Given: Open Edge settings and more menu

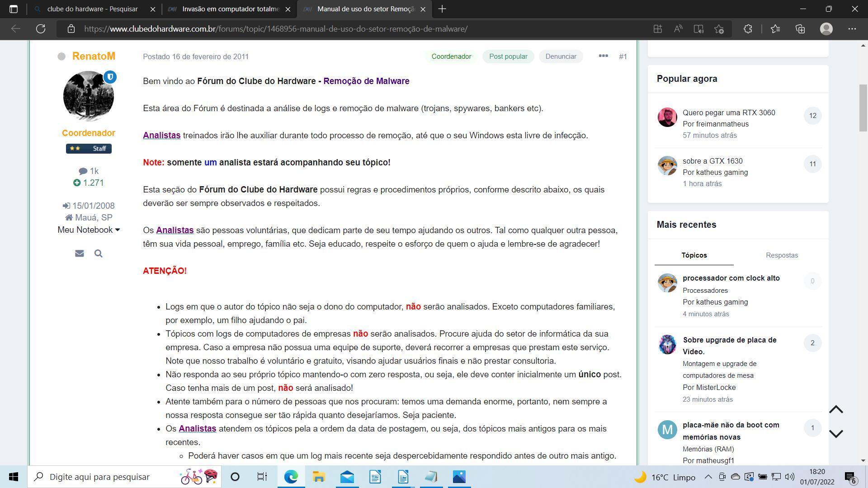Looking at the screenshot, I should point(852,28).
